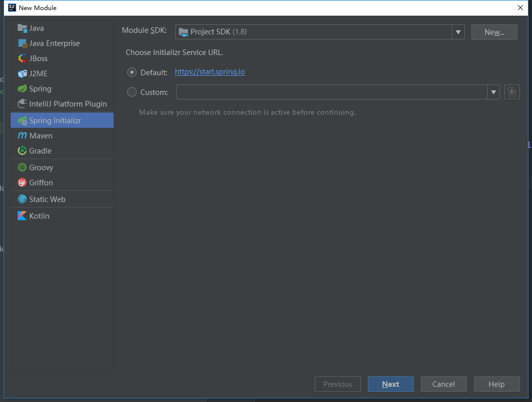Click the Static Web globe icon
Image resolution: width=532 pixels, height=402 pixels.
pos(22,199)
